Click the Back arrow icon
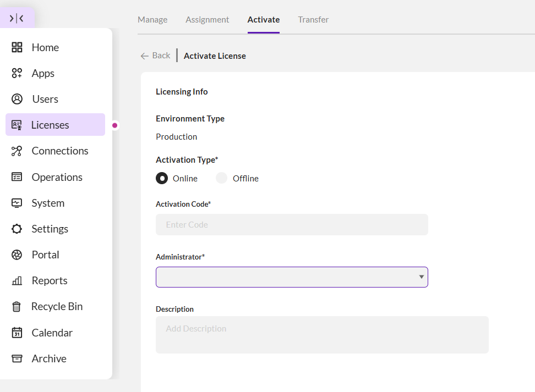Viewport: 535px width, 392px height. [x=145, y=56]
